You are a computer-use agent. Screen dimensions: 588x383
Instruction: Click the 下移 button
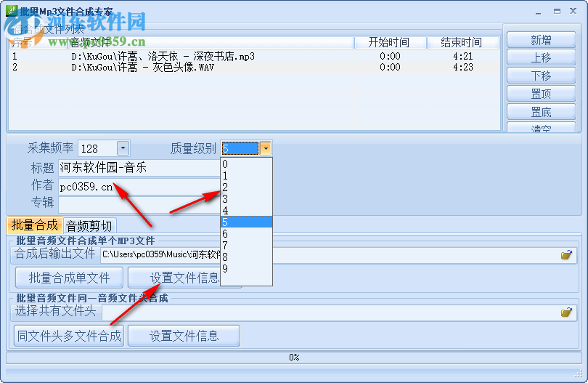tap(541, 76)
